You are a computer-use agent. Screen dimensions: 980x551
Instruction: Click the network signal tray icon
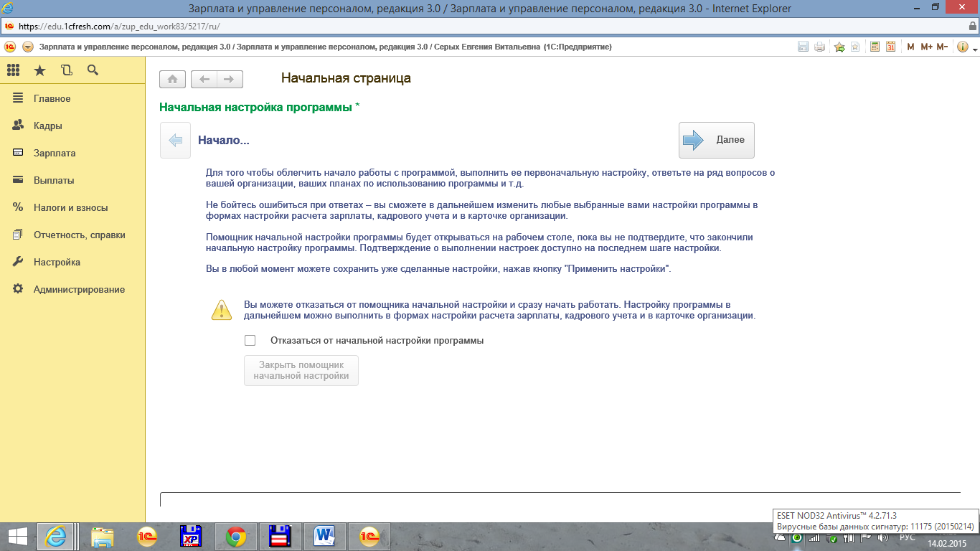[x=814, y=538]
